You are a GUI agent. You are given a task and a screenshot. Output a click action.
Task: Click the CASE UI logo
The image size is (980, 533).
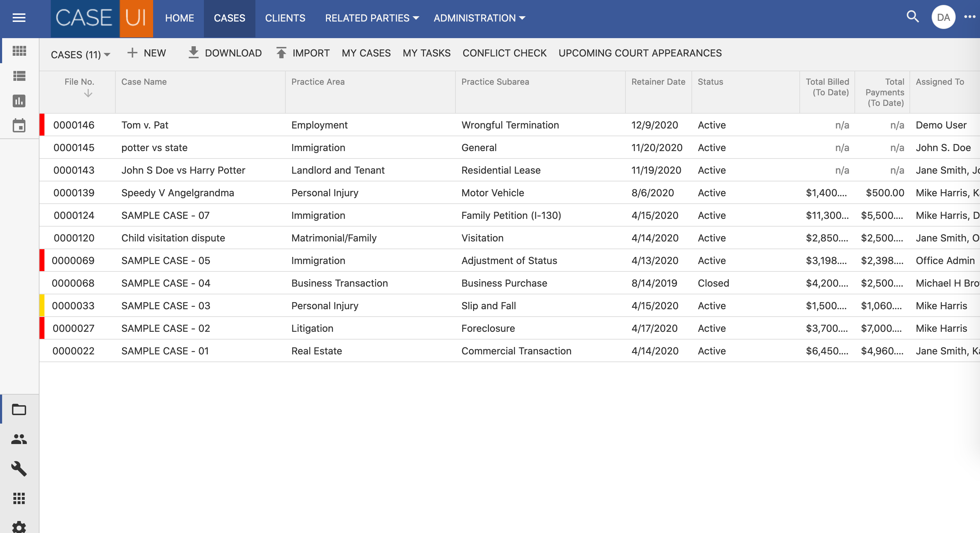point(102,18)
